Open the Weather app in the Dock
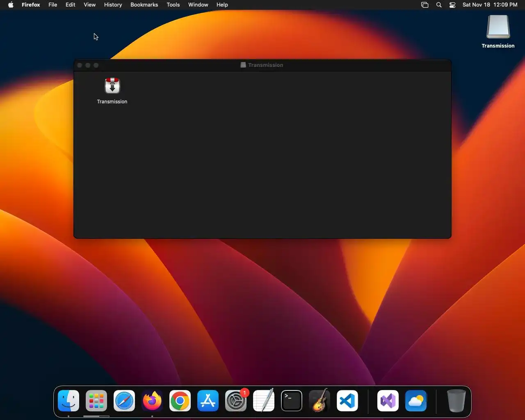The height and width of the screenshot is (420, 525). pos(416,401)
